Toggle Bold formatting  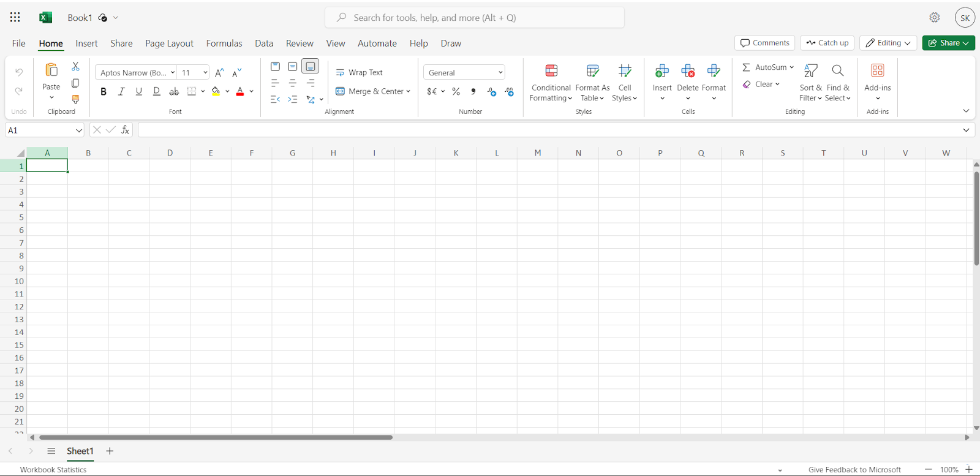click(x=104, y=91)
